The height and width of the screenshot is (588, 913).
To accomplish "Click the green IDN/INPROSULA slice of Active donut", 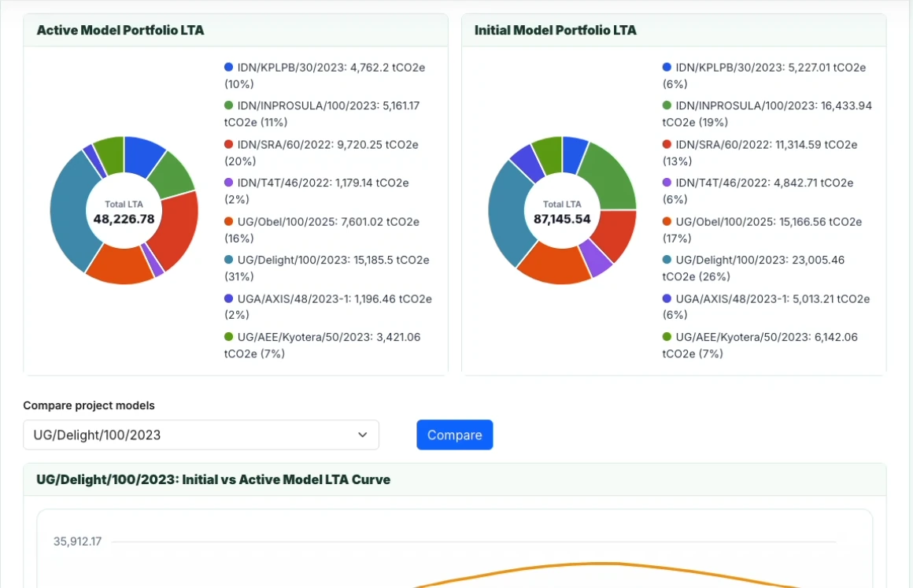I will [172, 174].
